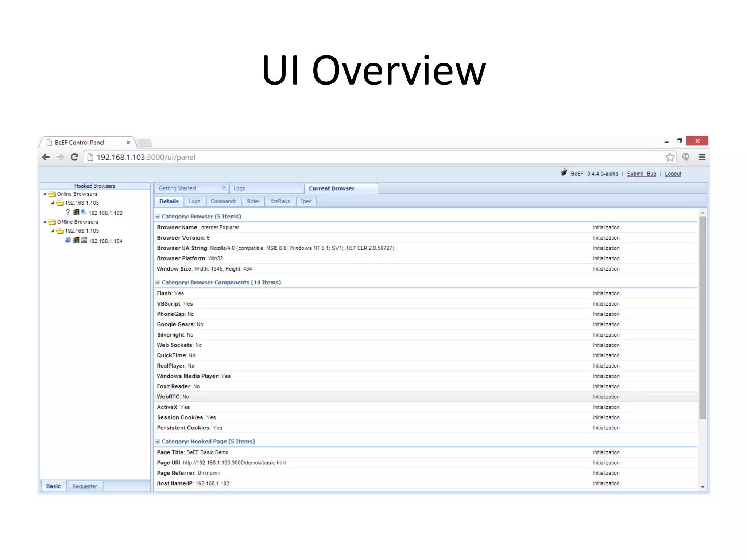Close the Getting Started tab
Image resolution: width=747 pixels, height=560 pixels.
[x=224, y=187]
